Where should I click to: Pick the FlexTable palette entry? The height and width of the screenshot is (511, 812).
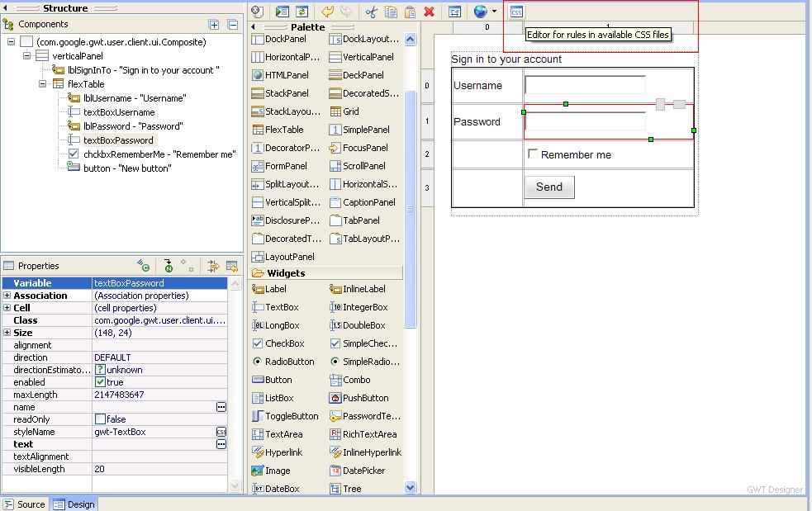pyautogui.click(x=278, y=130)
